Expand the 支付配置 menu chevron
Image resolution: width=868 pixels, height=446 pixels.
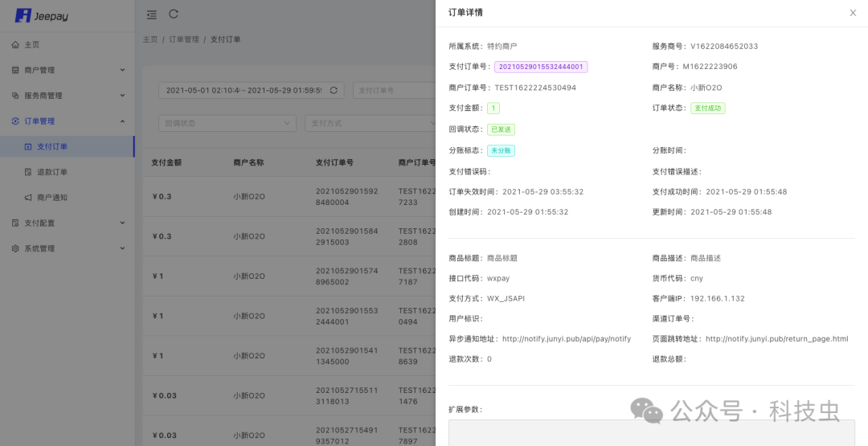click(122, 223)
